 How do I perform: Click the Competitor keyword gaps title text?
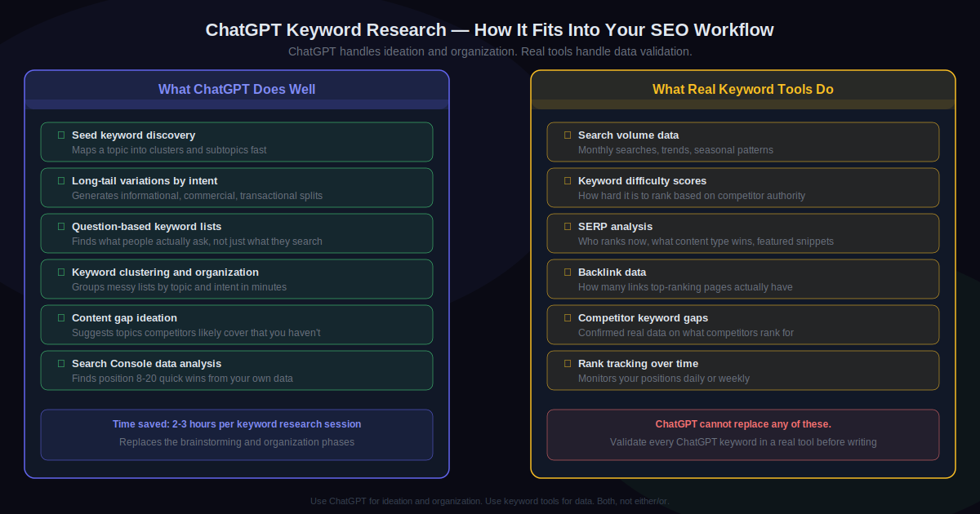[643, 318]
